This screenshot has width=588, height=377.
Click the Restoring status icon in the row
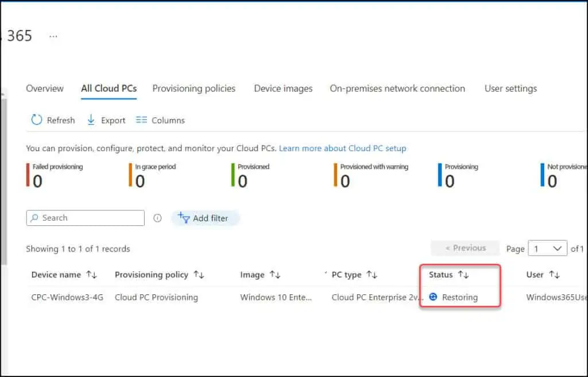pos(433,297)
